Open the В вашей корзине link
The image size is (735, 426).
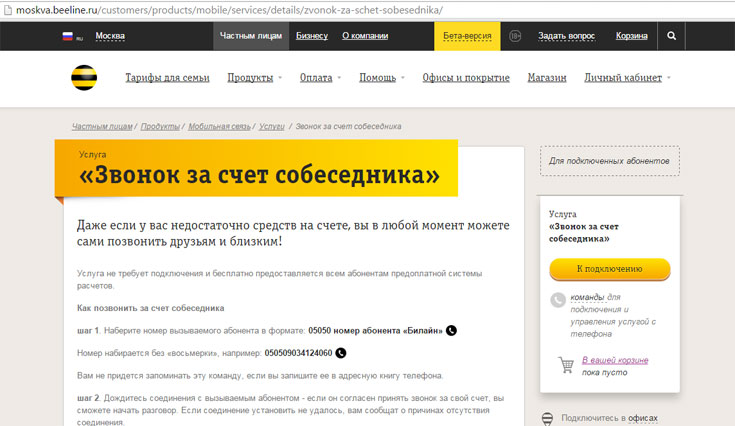pos(615,360)
